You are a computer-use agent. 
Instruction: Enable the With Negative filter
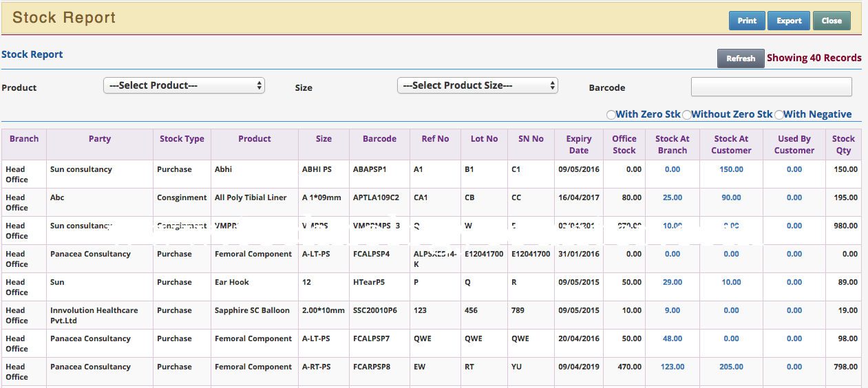click(x=779, y=115)
